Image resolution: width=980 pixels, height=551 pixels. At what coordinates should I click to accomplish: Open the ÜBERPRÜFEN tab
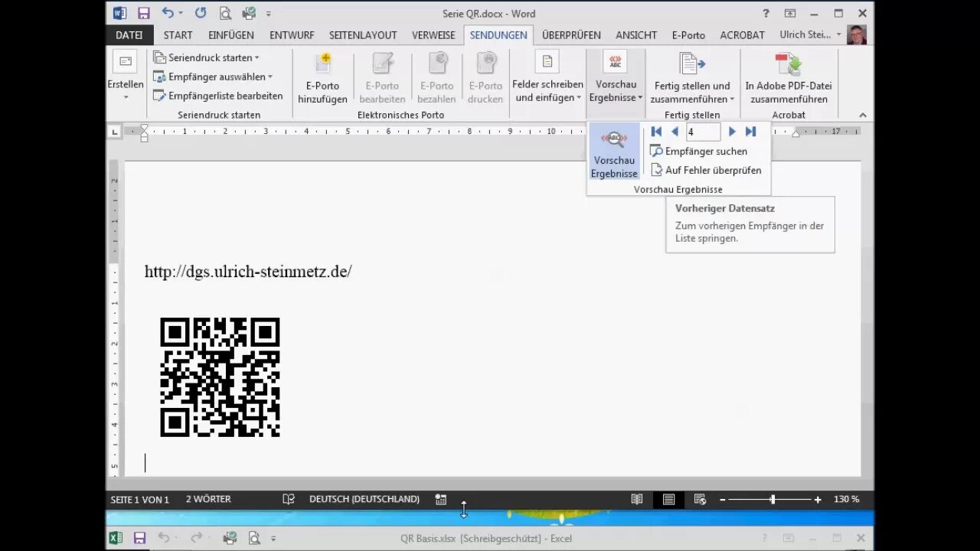[571, 35]
